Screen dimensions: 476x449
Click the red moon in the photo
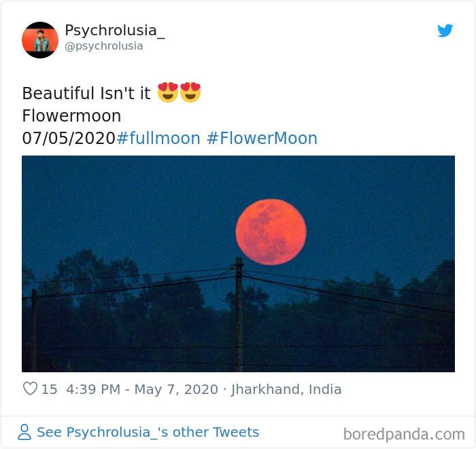[271, 232]
